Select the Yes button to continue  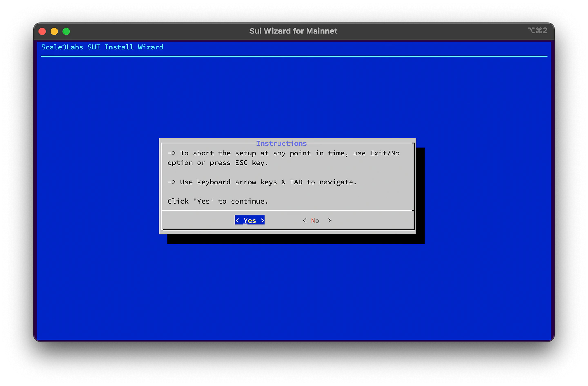point(249,220)
